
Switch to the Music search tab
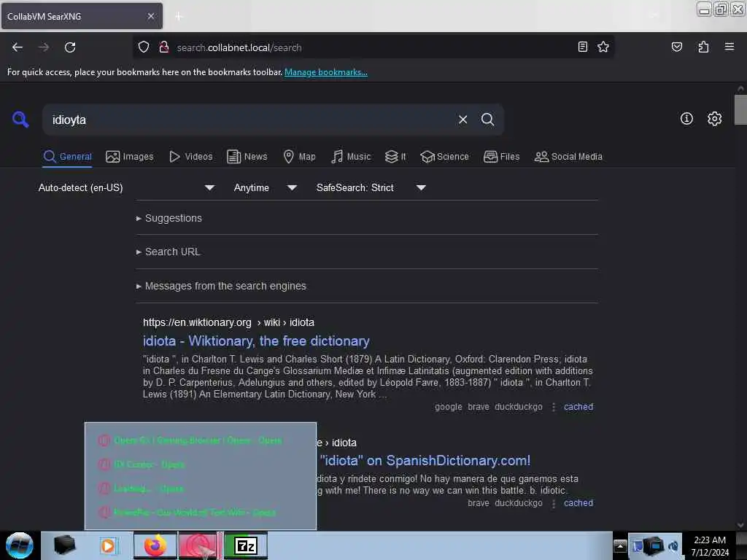point(351,157)
